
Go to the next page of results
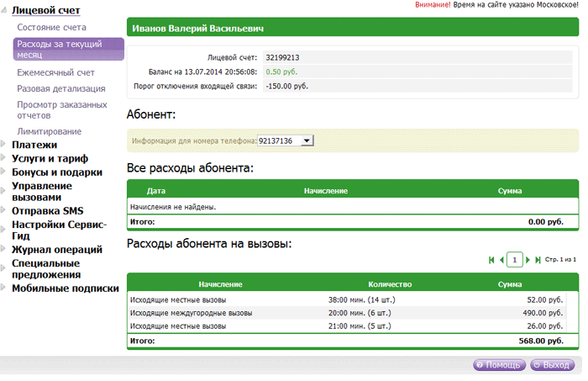point(528,261)
